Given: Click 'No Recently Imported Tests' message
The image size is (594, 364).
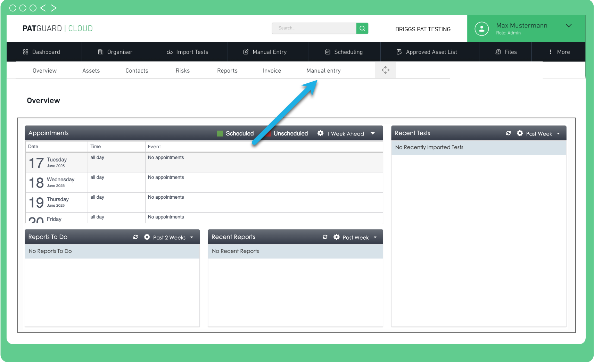Looking at the screenshot, I should click(x=429, y=147).
